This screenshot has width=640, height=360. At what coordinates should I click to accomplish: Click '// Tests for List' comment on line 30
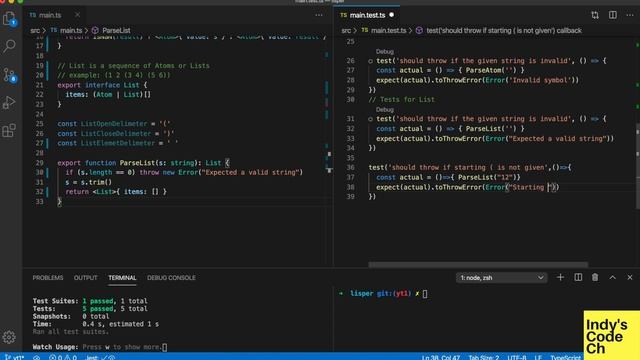(x=402, y=100)
